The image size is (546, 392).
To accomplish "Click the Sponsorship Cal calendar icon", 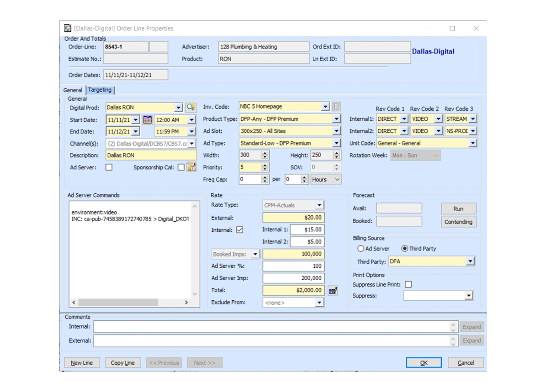I will pyautogui.click(x=191, y=167).
